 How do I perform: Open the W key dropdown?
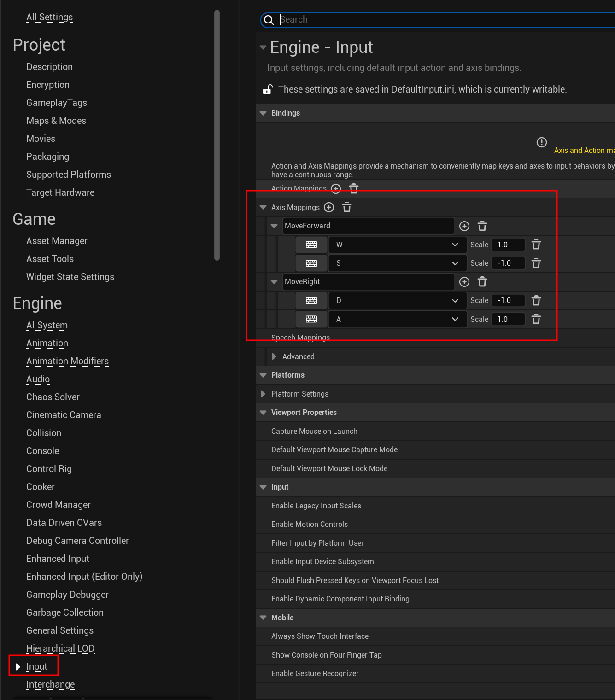click(397, 245)
